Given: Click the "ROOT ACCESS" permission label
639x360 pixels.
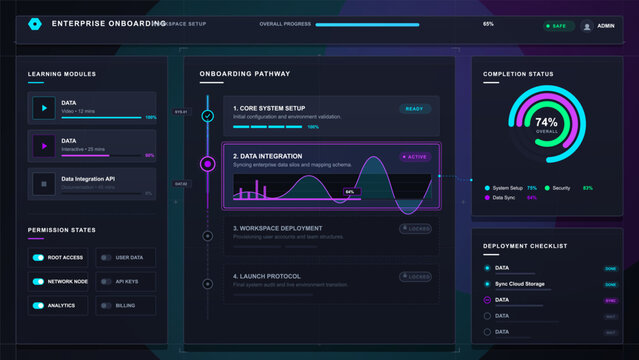Looking at the screenshot, I should [65, 258].
